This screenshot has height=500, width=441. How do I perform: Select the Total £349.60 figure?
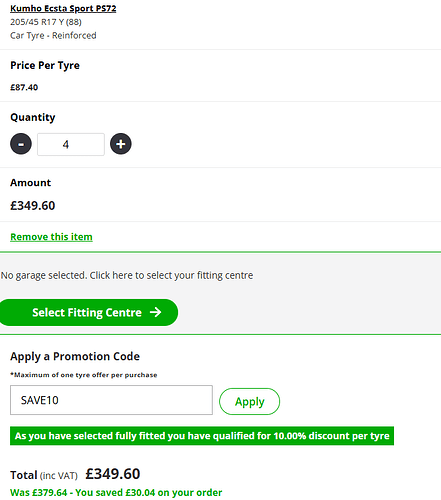(x=113, y=474)
